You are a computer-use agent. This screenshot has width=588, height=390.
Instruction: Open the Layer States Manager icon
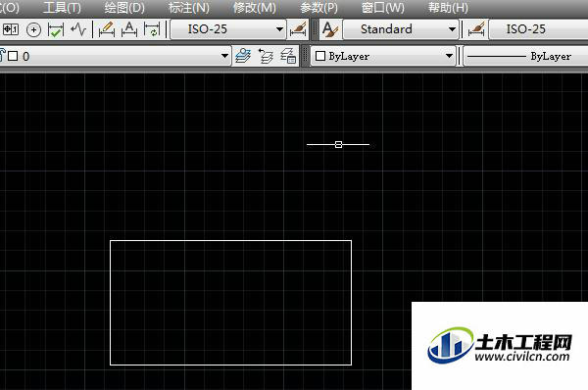pyautogui.click(x=288, y=56)
